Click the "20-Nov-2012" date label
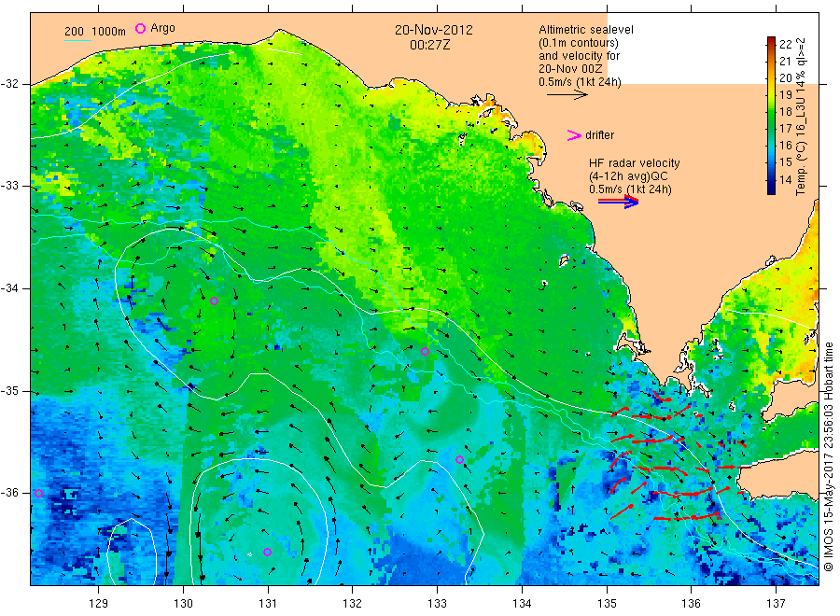 point(434,30)
